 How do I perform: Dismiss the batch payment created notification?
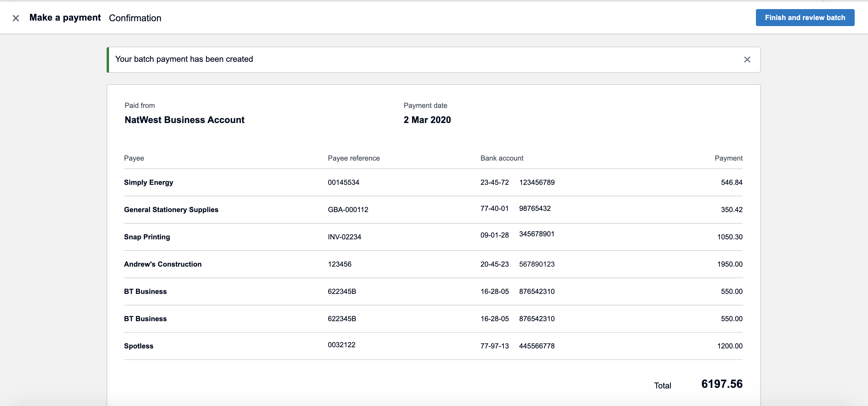(x=747, y=60)
